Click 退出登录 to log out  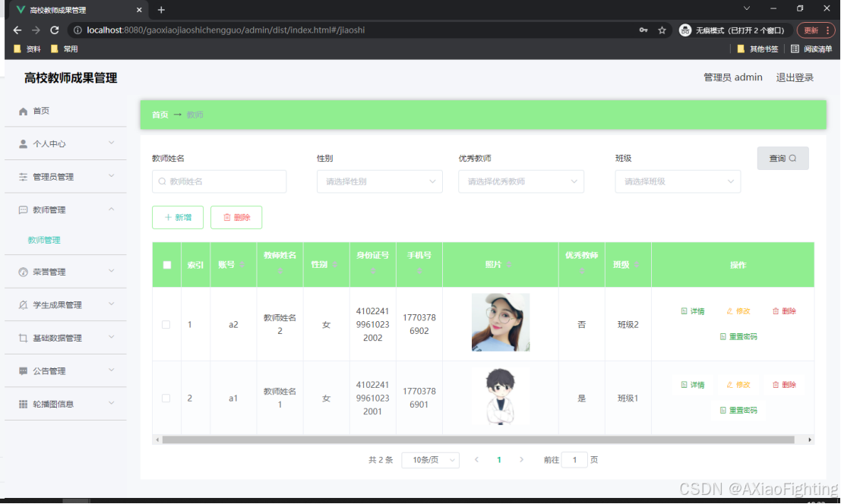[x=795, y=77]
